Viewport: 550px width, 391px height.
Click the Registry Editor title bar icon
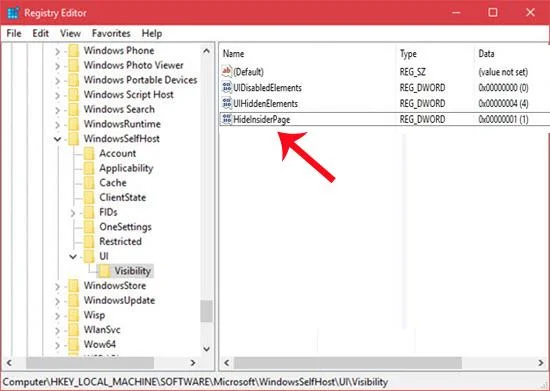tap(13, 13)
